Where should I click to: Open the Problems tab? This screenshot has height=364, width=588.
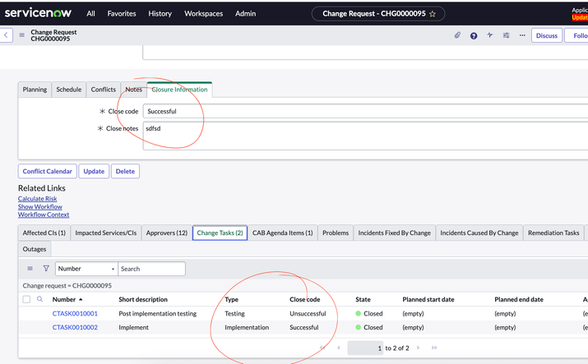click(x=336, y=233)
